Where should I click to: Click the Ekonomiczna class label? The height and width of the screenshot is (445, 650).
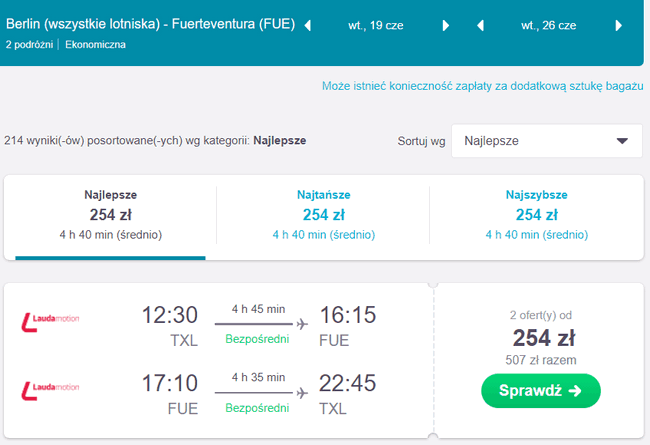pos(95,45)
